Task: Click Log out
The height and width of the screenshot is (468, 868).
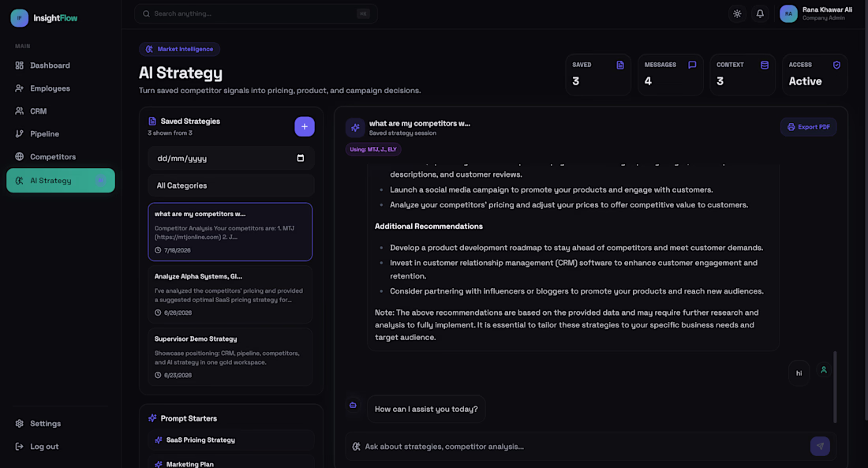Action: pyautogui.click(x=60, y=447)
